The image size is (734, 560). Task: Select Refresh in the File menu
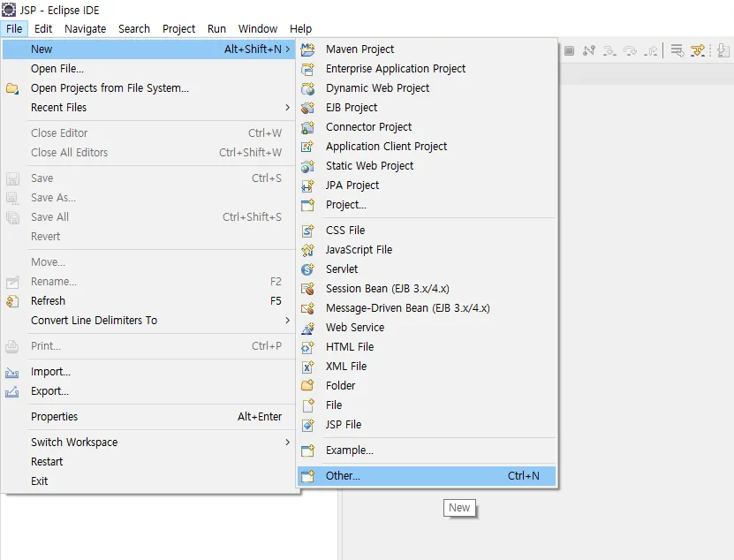149,301
